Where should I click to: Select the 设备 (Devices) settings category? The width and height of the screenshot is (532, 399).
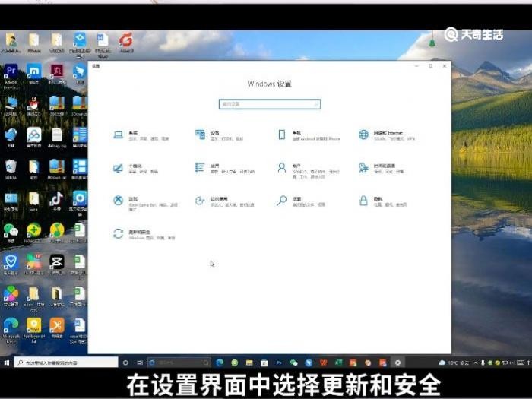[x=219, y=135]
